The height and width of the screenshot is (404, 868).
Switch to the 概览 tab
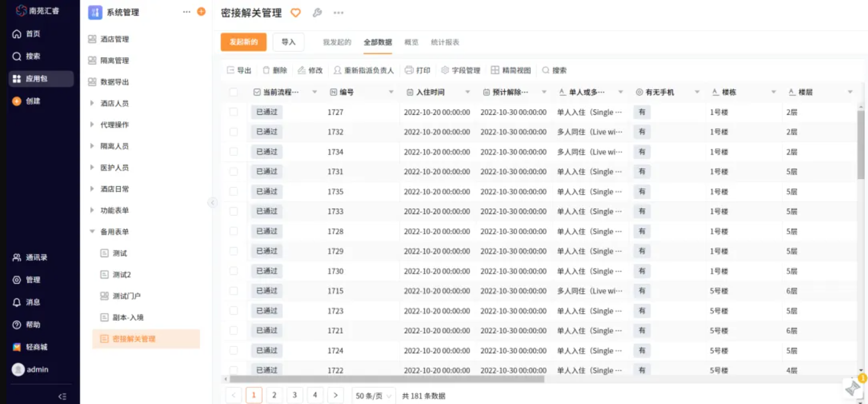coord(411,42)
